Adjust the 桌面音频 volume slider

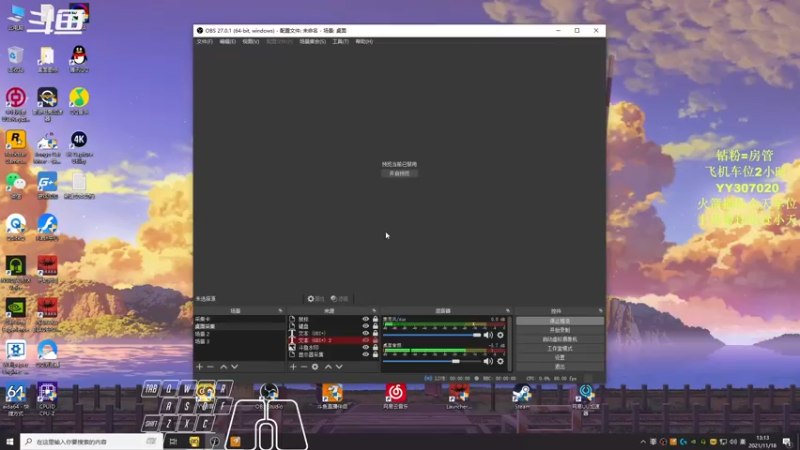(x=432, y=361)
